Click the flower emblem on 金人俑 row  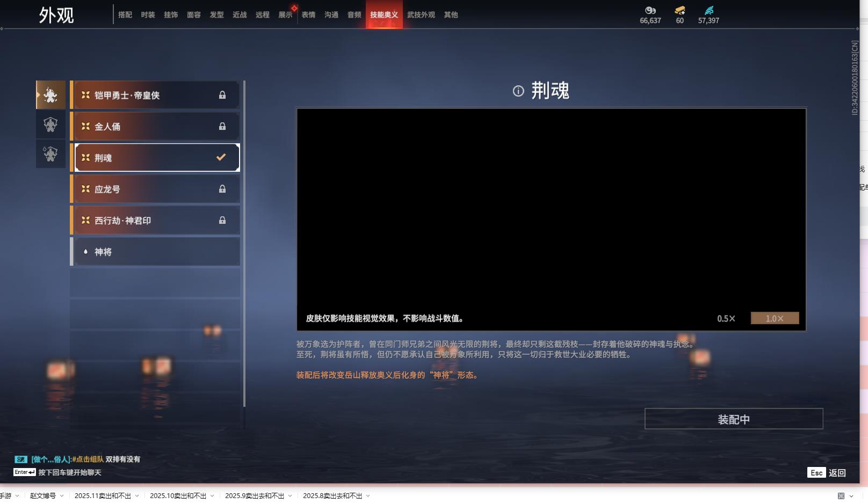pos(85,126)
